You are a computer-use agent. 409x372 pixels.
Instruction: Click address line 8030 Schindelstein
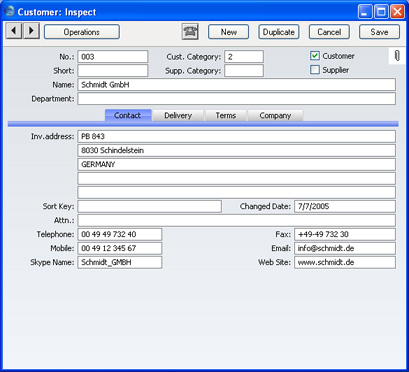pos(237,150)
